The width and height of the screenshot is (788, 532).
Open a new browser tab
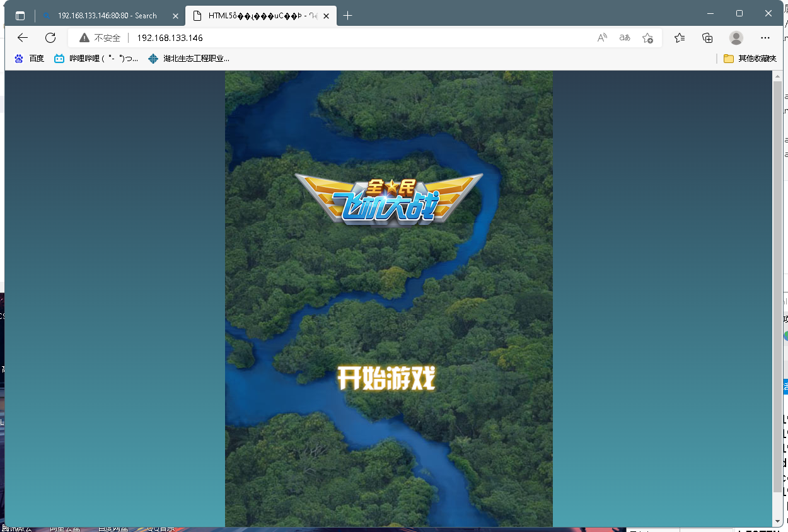[347, 16]
